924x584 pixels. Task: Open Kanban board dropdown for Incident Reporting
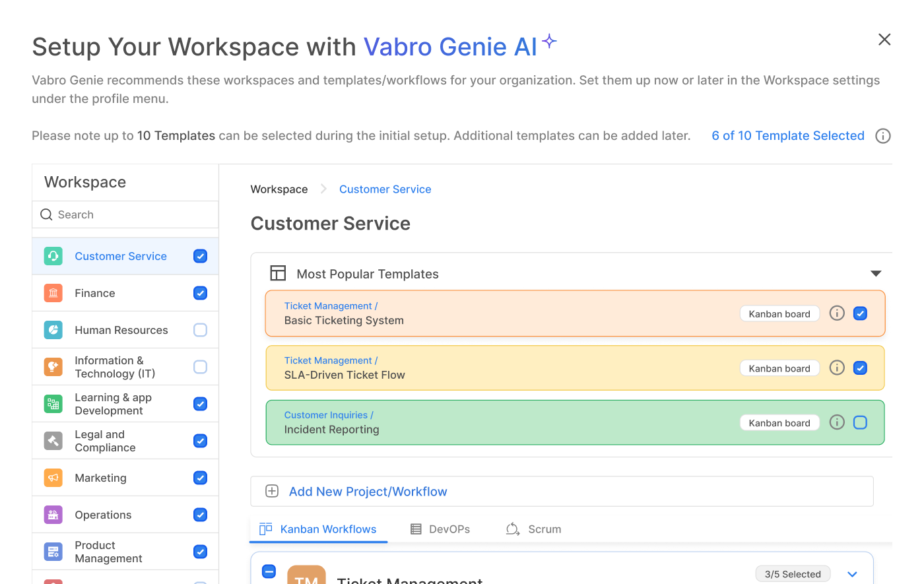tap(779, 423)
